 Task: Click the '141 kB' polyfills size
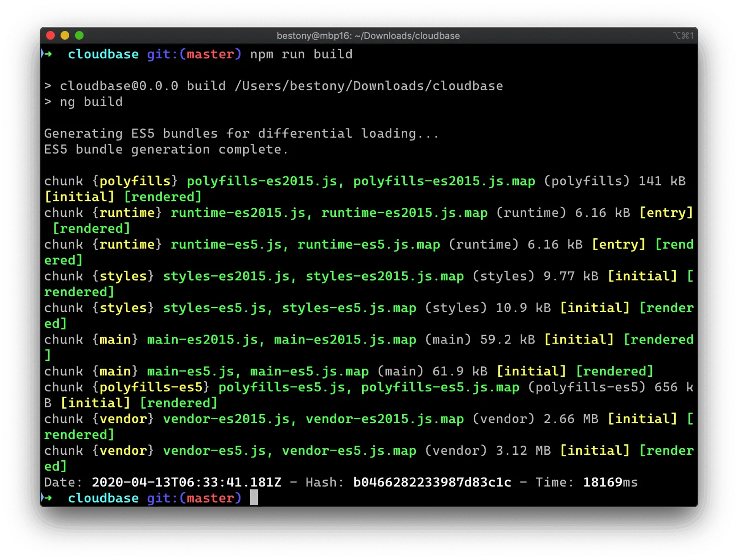coord(662,181)
